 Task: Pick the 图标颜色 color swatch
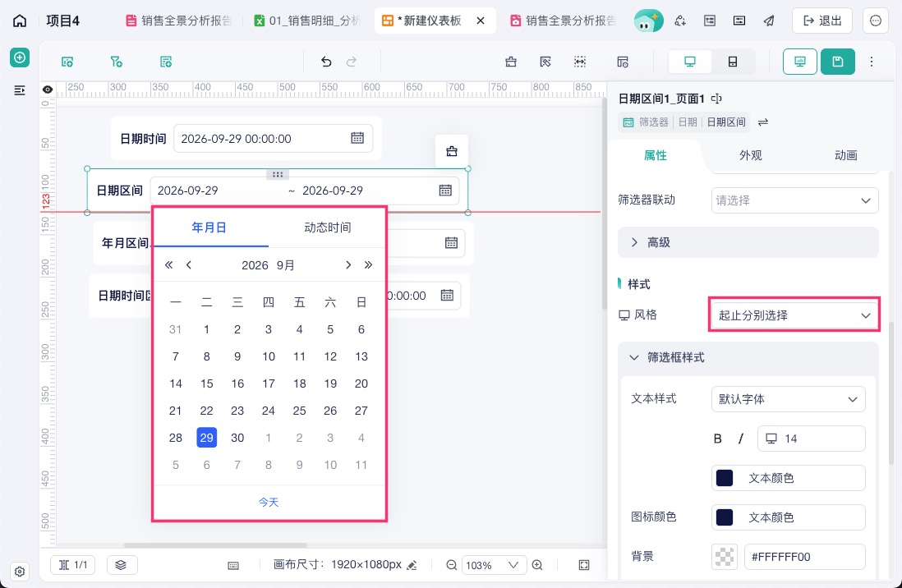point(725,517)
